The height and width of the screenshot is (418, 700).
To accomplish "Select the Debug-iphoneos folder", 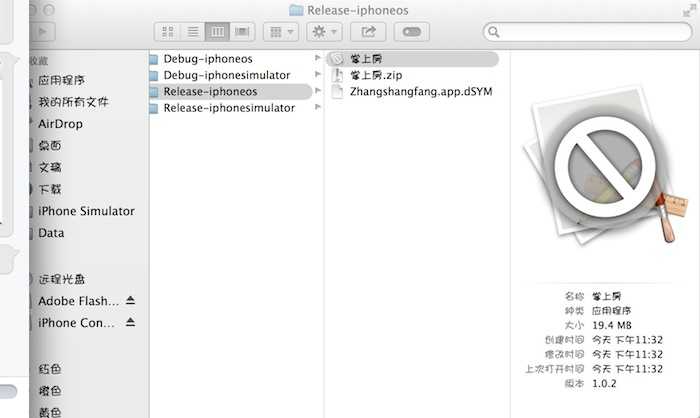I will pyautogui.click(x=208, y=59).
